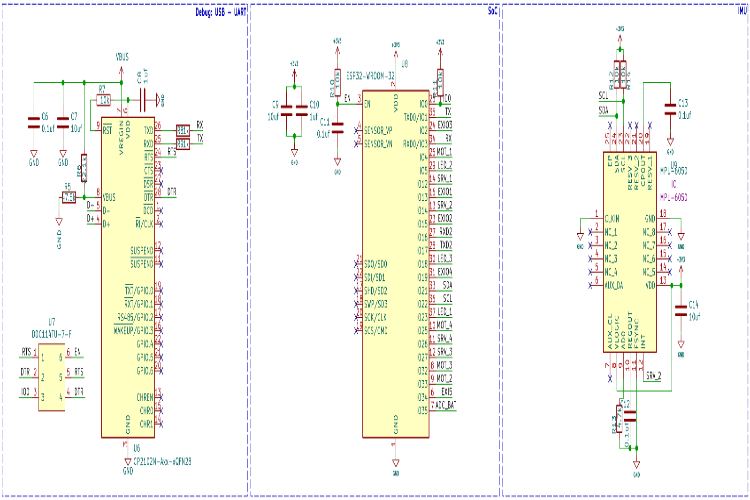Select the D- net label at pin 5
The height and width of the screenshot is (500, 750).
[91, 205]
